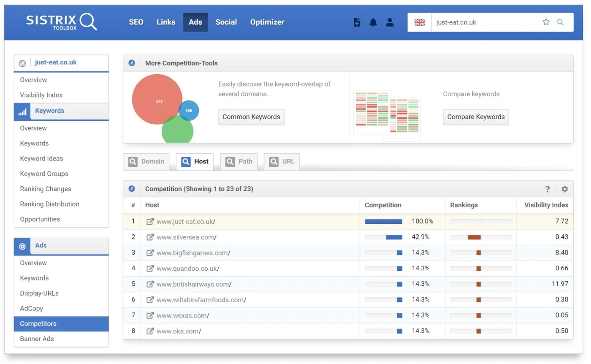Open the gear settings icon in Competition panel
This screenshot has height=364, width=591.
click(x=565, y=189)
